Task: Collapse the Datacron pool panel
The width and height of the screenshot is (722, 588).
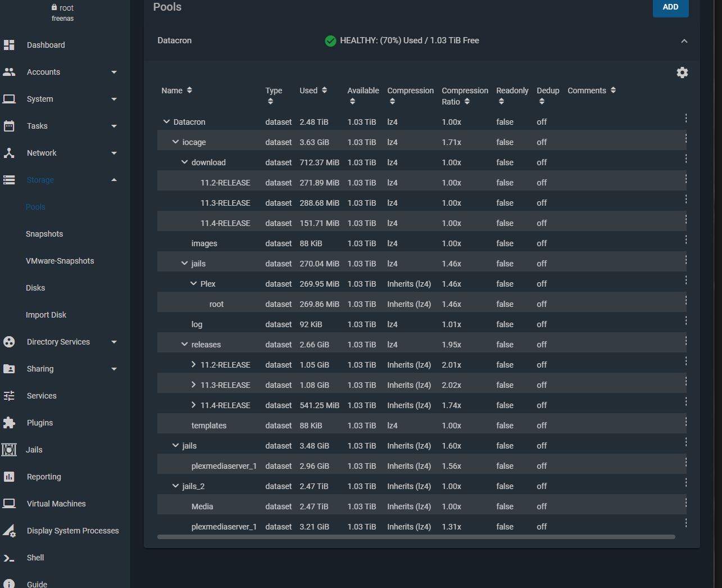Action: tap(684, 41)
